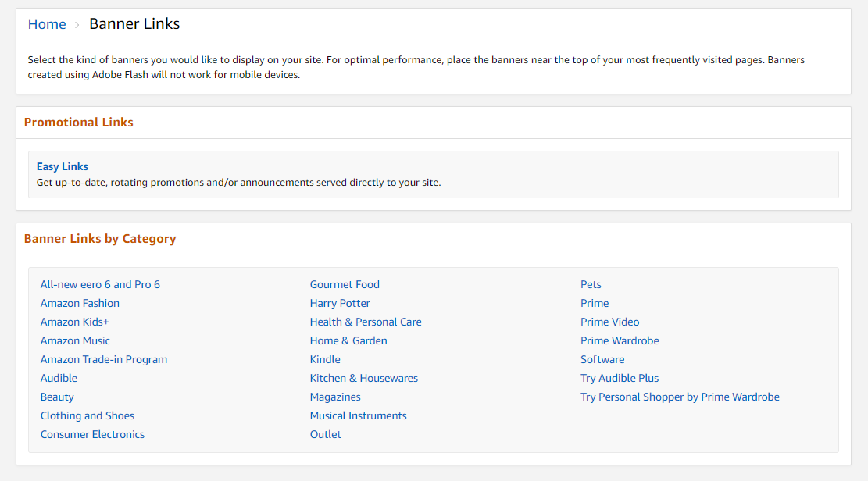Open Consumer Electronics banners
This screenshot has height=481, width=868.
pyautogui.click(x=92, y=434)
